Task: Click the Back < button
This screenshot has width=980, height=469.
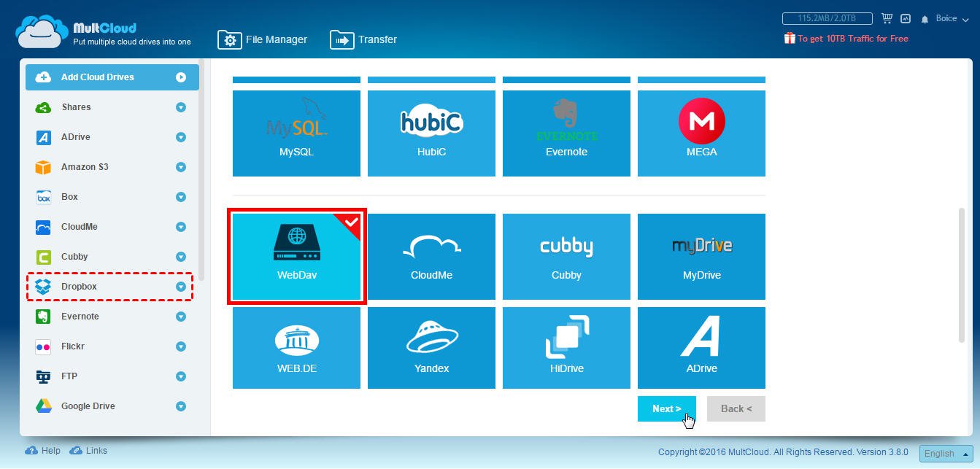Action: [736, 408]
